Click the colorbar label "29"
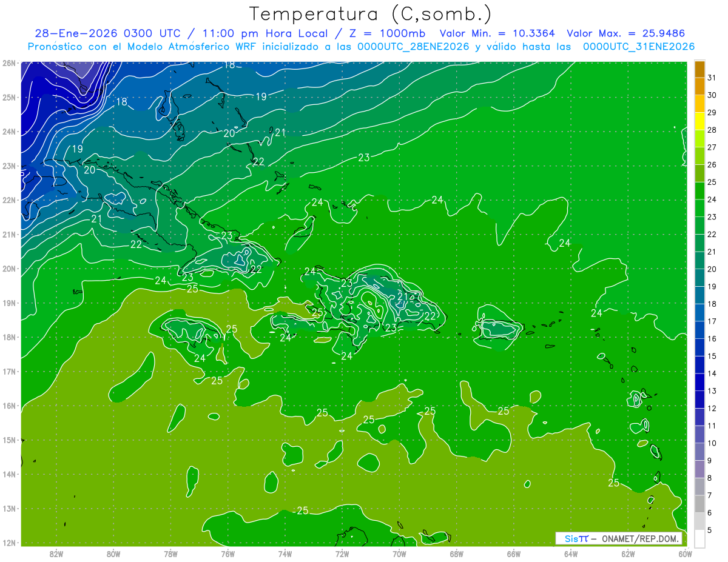728x562 pixels. tap(712, 113)
